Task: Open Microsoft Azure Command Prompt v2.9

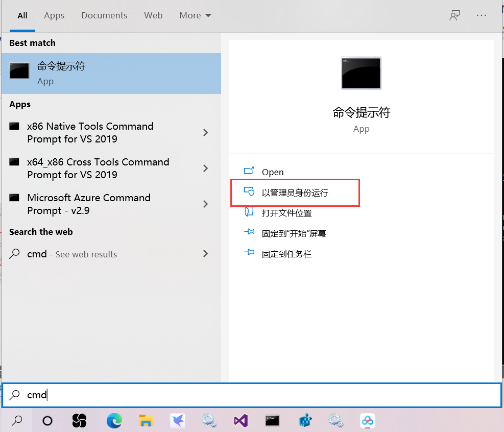Action: 89,204
